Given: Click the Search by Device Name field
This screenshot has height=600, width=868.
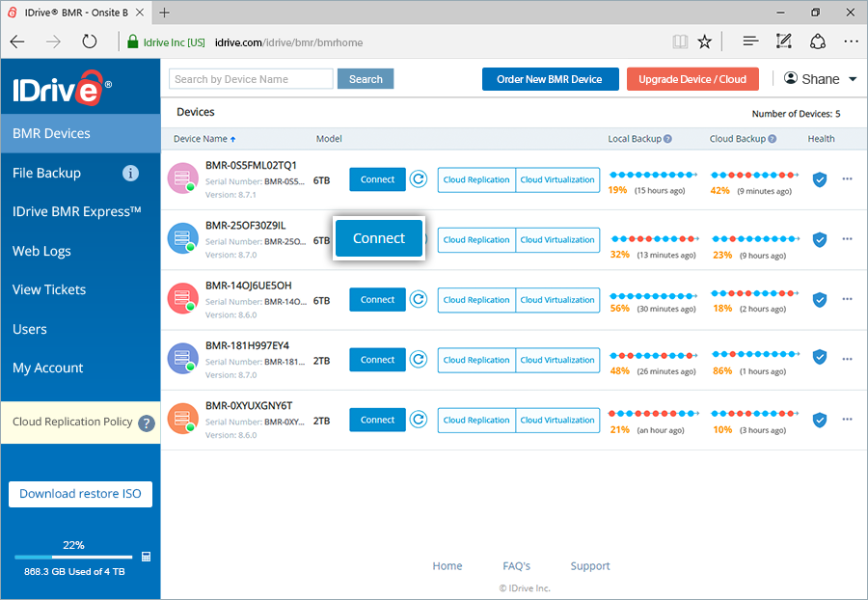Looking at the screenshot, I should [x=251, y=78].
